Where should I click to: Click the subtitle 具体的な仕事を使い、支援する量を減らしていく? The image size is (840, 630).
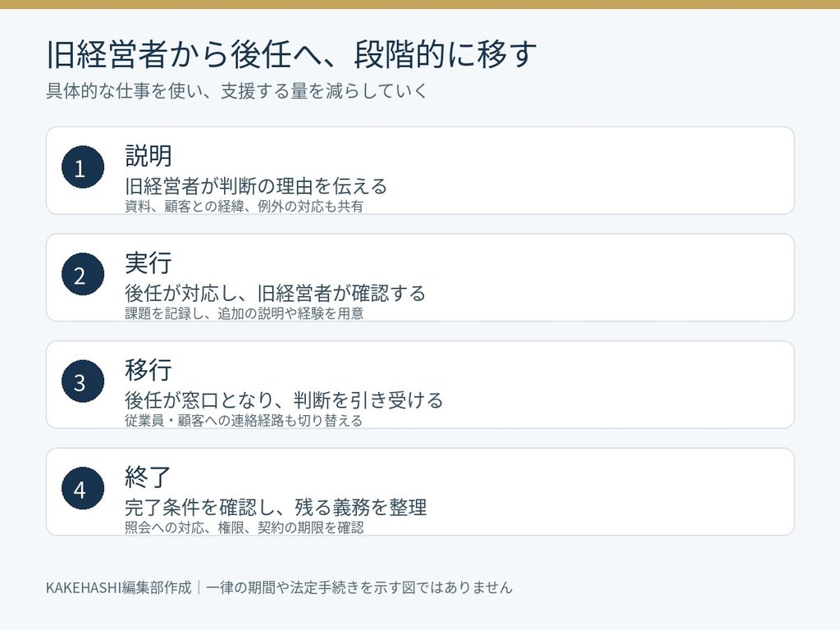tap(237, 91)
